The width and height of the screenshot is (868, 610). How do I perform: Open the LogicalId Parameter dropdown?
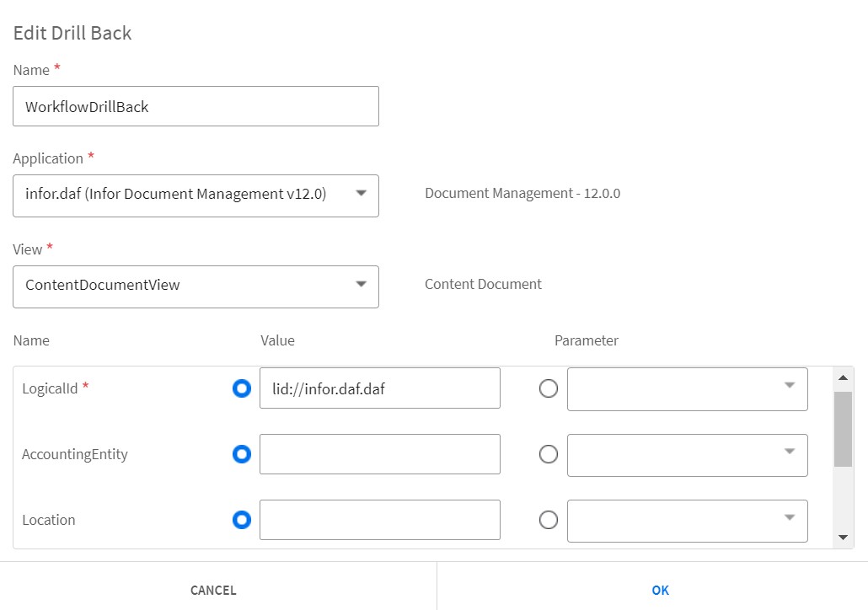pyautogui.click(x=687, y=388)
